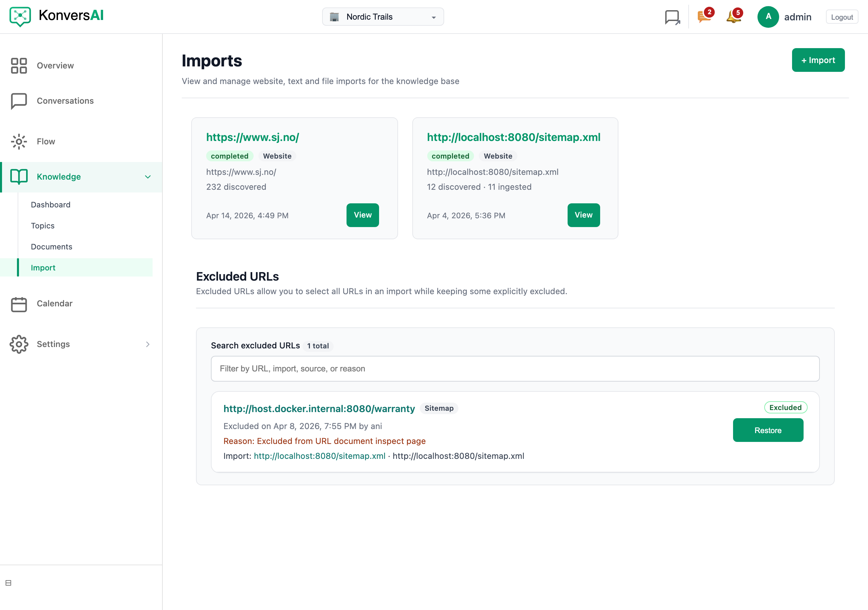Screen dimensions: 868x610
Task: View the localhost sitemap.xml import
Action: [583, 215]
